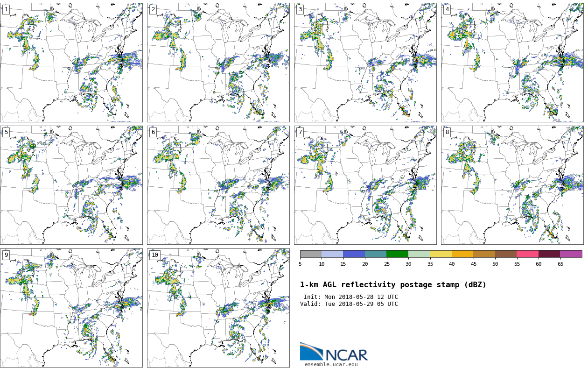Open the ensemble.ucar.edu link text

point(331,365)
